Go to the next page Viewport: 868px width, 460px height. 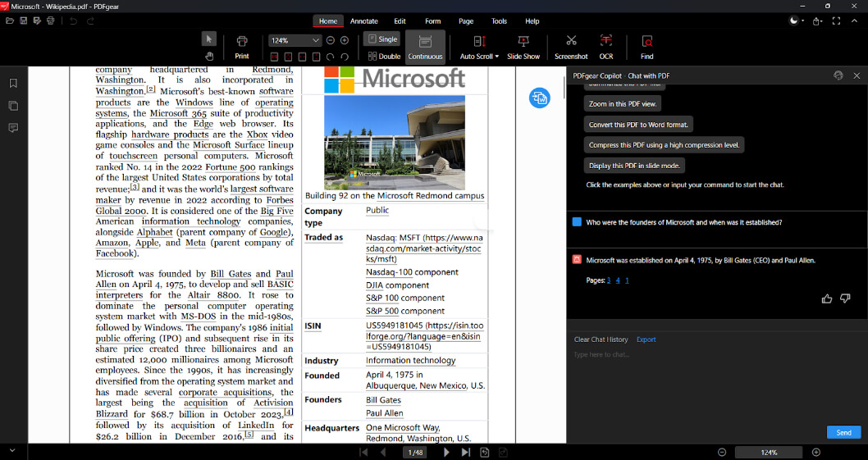pyautogui.click(x=447, y=453)
